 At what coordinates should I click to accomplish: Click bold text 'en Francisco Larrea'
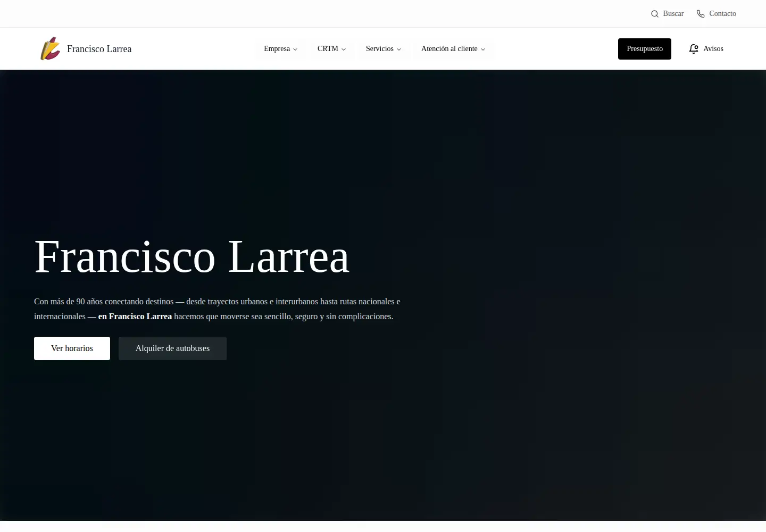coord(135,317)
